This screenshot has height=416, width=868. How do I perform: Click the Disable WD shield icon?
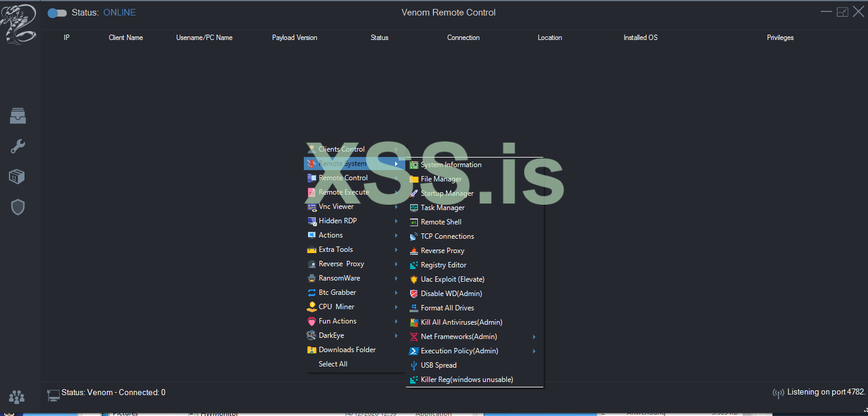pyautogui.click(x=414, y=294)
